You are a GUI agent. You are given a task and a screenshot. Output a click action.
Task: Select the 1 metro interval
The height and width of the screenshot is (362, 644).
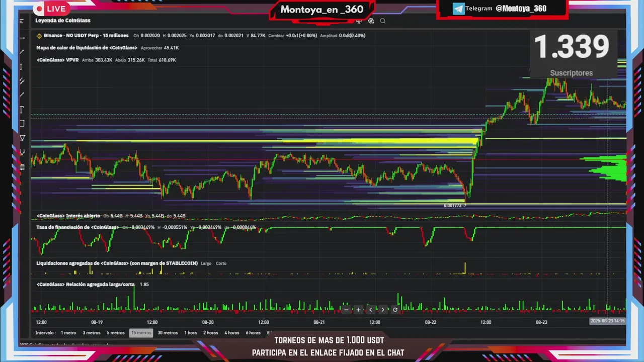point(68,333)
